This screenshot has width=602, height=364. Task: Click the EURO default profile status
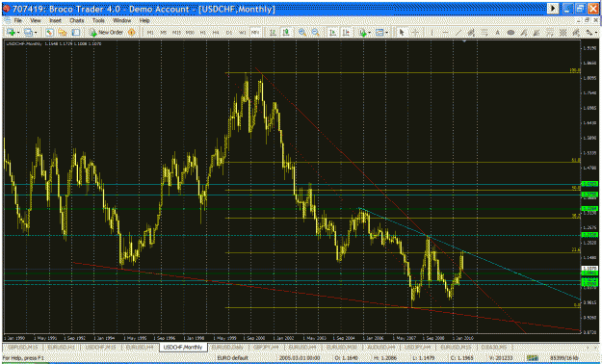coord(232,358)
